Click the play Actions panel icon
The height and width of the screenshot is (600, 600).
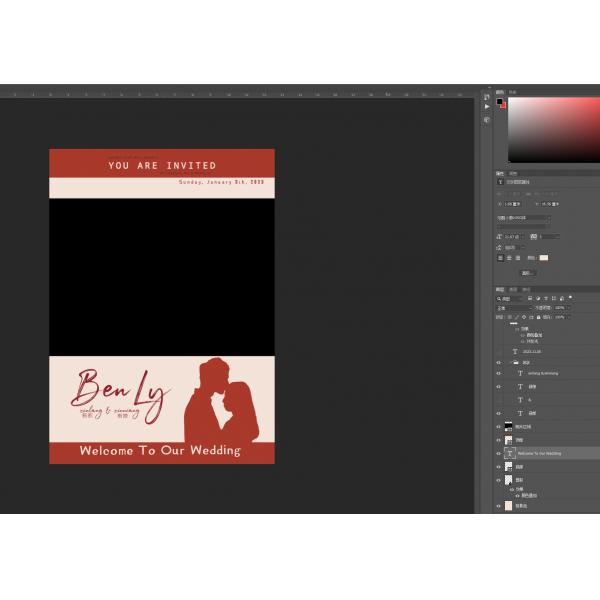coord(487,105)
